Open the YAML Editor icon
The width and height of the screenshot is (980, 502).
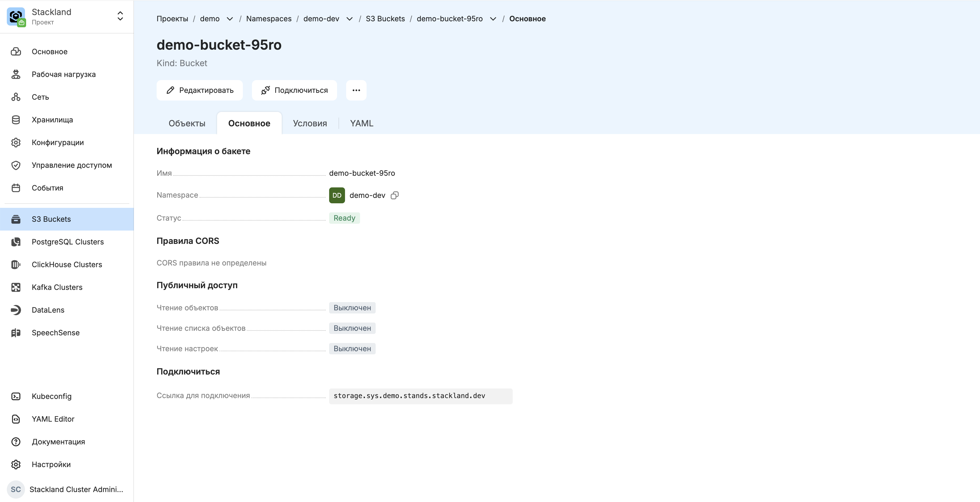(x=16, y=419)
